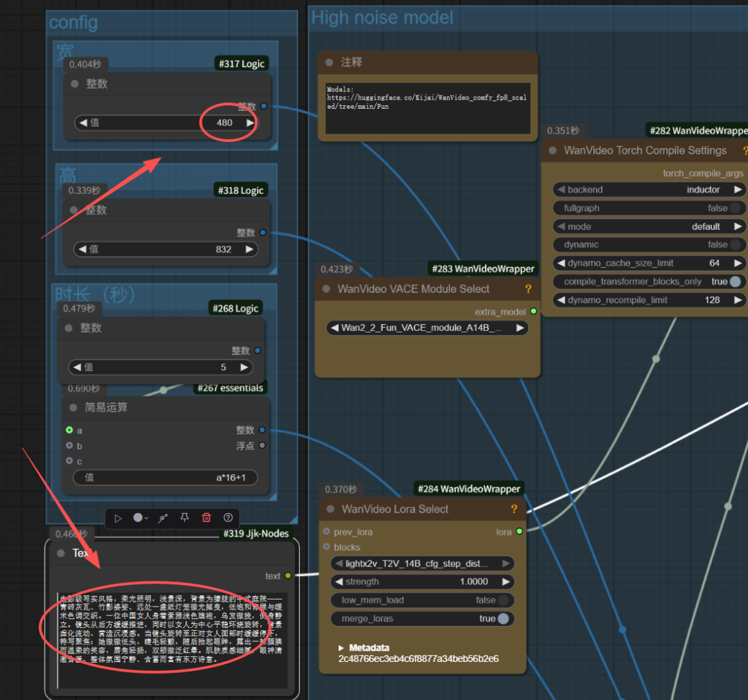The image size is (748, 700).
Task: Increase duration value 5 with the right arrow
Action: (x=244, y=367)
